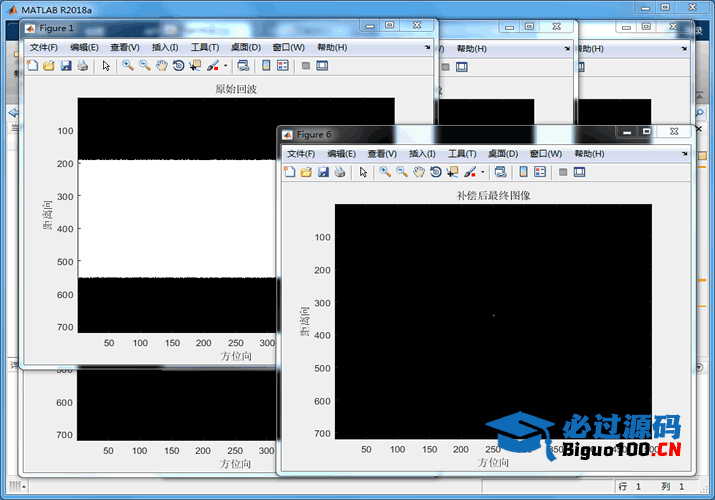The height and width of the screenshot is (500, 715).
Task: Select Brush data tool in Figure 6 toolbar
Action: coord(470,172)
